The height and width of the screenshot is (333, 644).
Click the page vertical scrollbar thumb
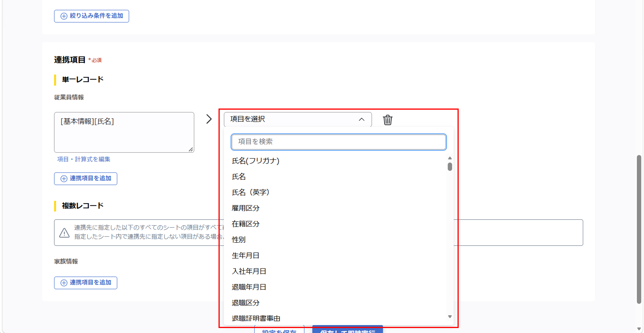tap(639, 229)
